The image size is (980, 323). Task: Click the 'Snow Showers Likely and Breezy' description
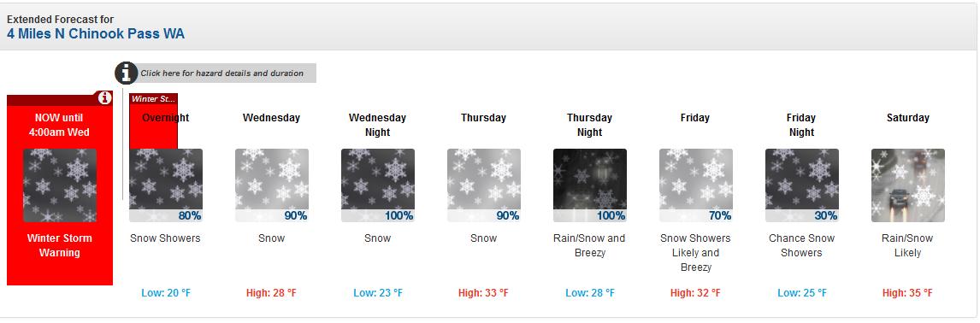point(695,253)
